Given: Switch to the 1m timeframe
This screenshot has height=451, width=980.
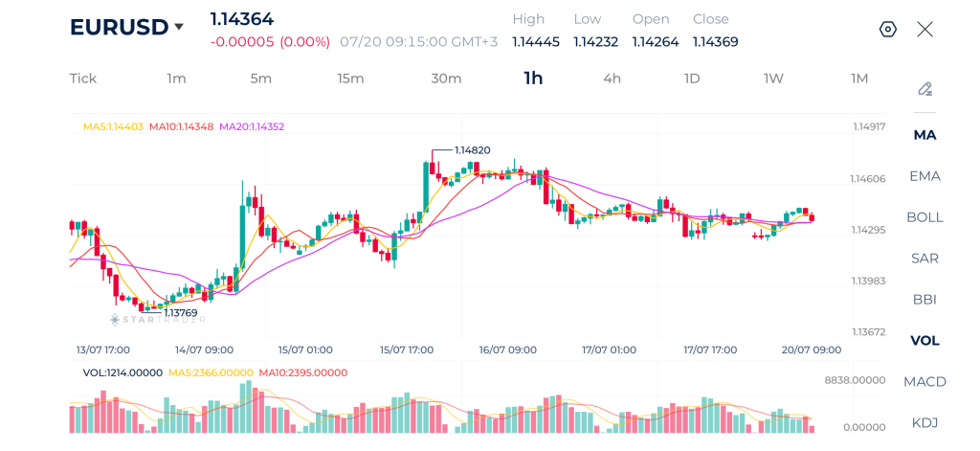Looking at the screenshot, I should 176,79.
